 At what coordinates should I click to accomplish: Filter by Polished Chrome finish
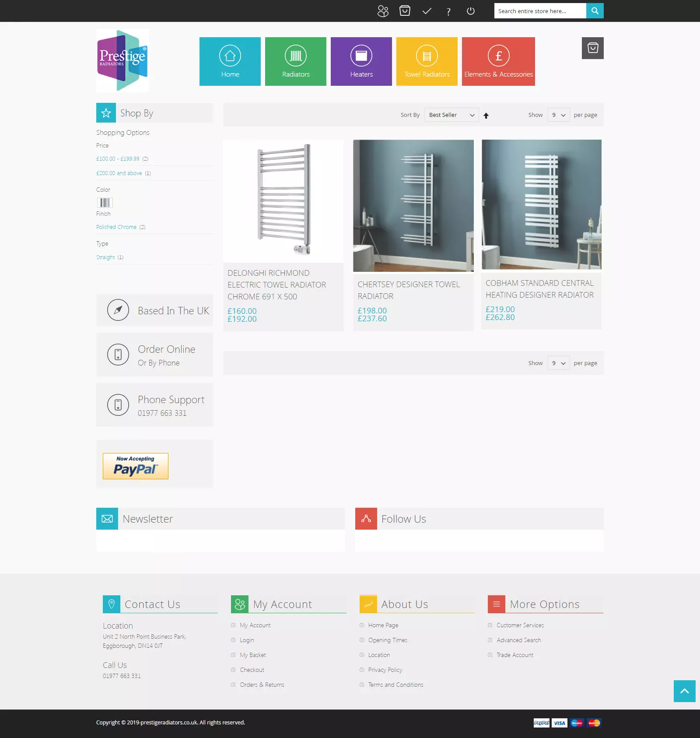point(116,227)
